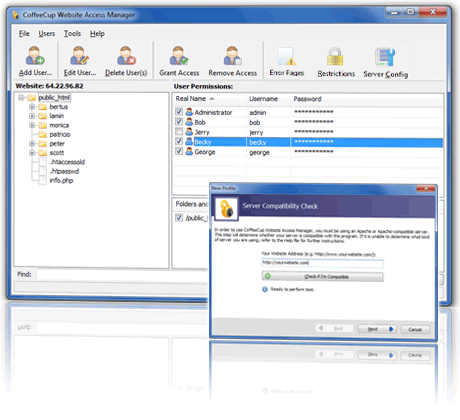Viewport: 460px width, 420px height.
Task: Click the user icon beside Bob
Action: [x=189, y=122]
